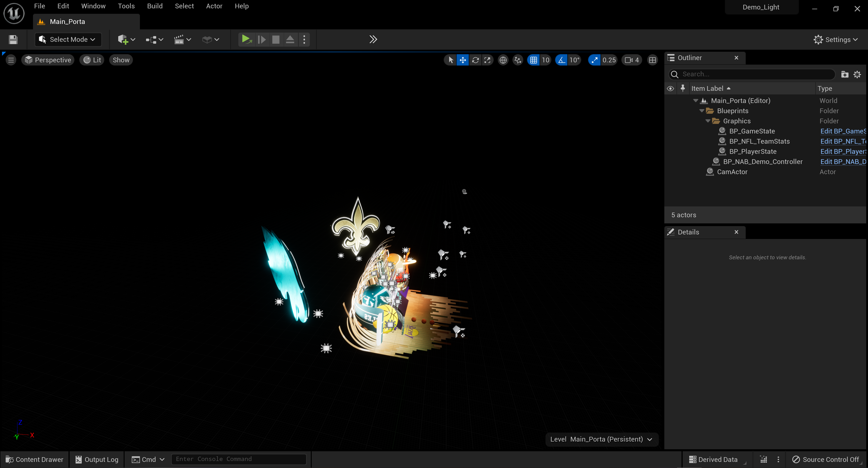The height and width of the screenshot is (468, 868).
Task: Toggle surface snapping icon
Action: coord(518,60)
